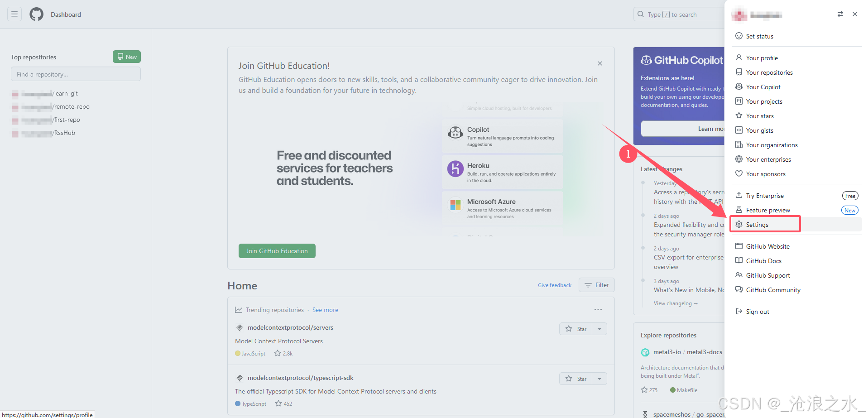Image resolution: width=868 pixels, height=418 pixels.
Task: Click the Your sponsors heart icon
Action: [x=739, y=173]
